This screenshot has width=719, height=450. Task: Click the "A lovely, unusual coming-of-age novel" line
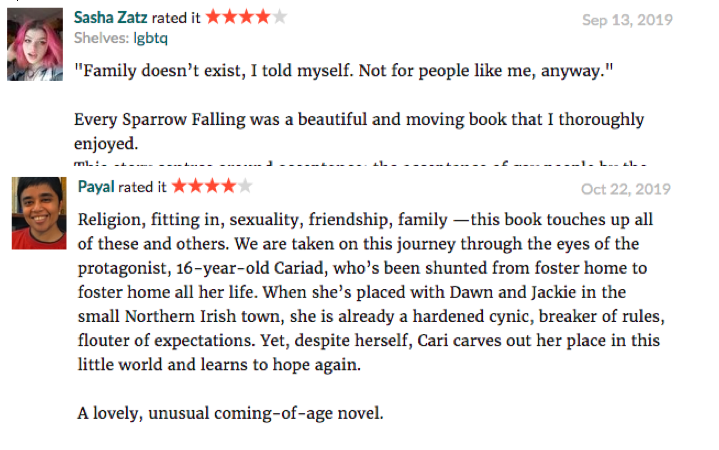click(x=230, y=413)
